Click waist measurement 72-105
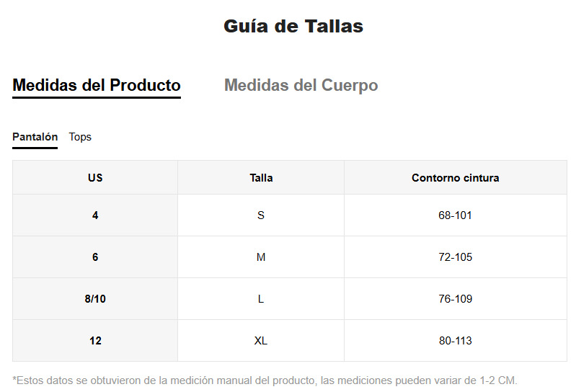The width and height of the screenshot is (576, 392). [455, 257]
